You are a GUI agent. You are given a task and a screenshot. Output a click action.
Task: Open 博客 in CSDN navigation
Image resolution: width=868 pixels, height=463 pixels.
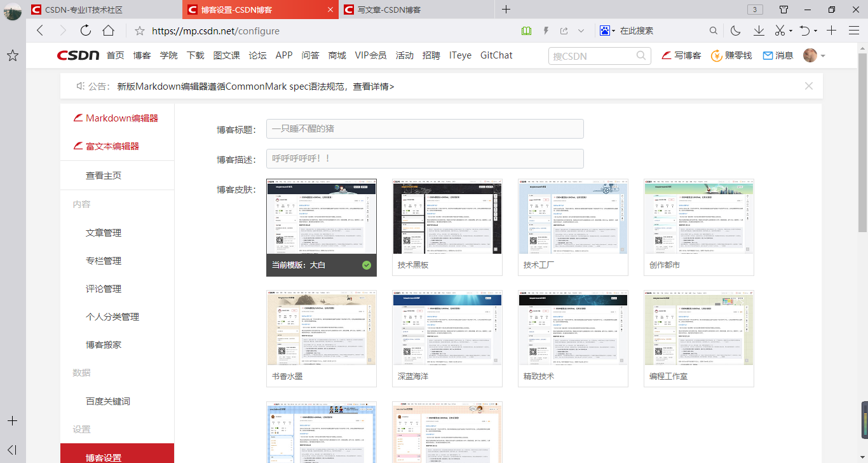142,55
